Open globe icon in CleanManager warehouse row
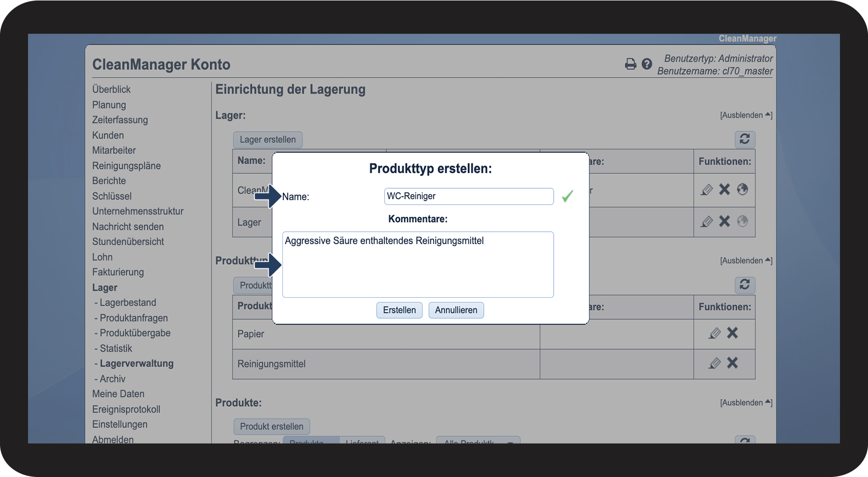868x477 pixels. [x=742, y=189]
